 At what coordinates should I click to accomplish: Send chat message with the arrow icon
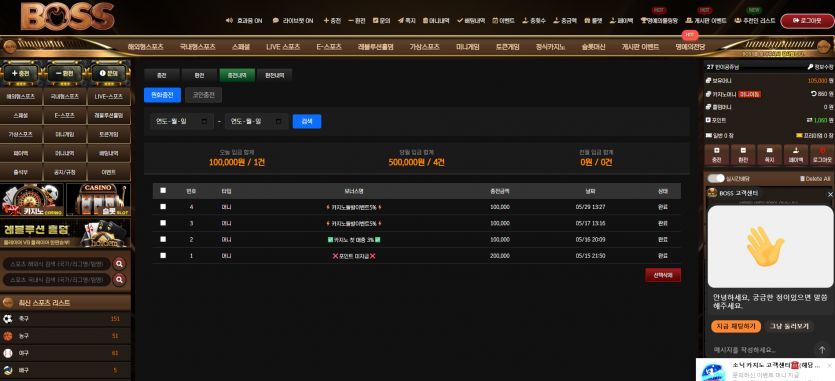coord(822,350)
